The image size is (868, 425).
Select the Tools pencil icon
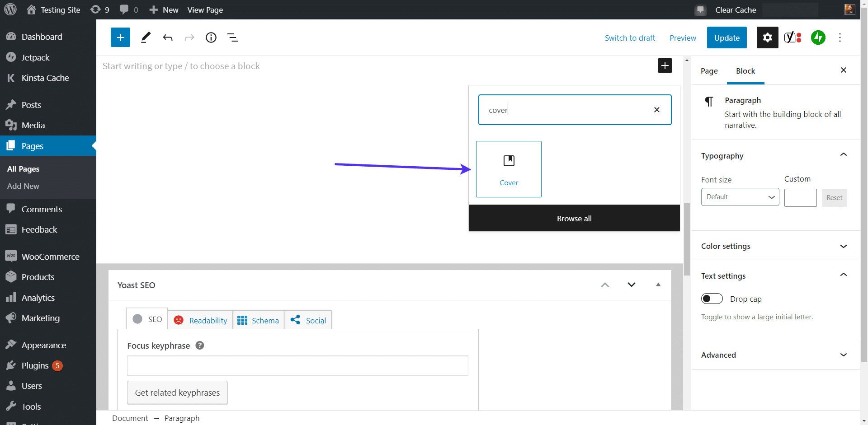pyautogui.click(x=145, y=37)
